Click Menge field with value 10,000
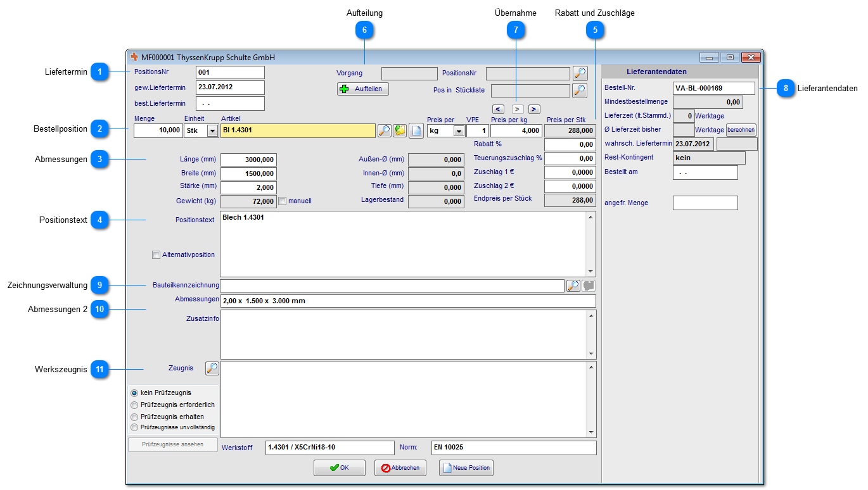 click(158, 131)
